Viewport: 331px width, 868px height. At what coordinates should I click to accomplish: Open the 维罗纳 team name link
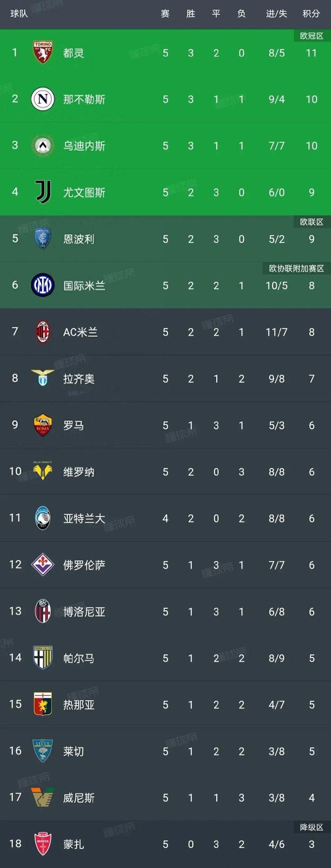click(79, 472)
